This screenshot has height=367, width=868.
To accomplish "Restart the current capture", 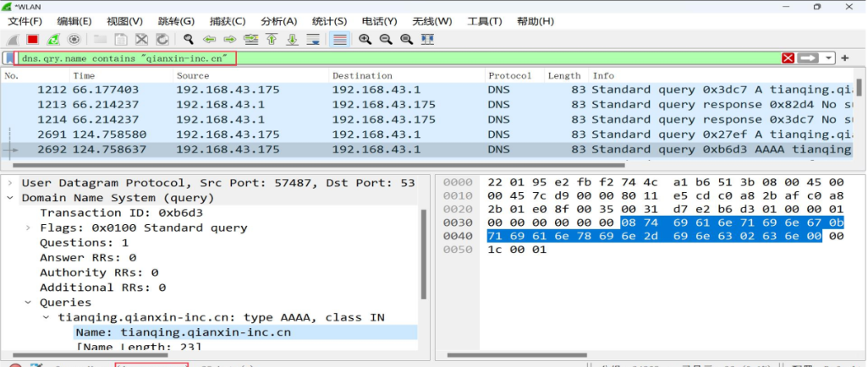I will [x=53, y=39].
